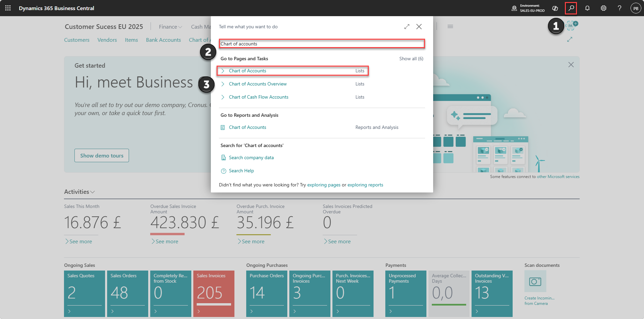See more under Overdue Purch. Invoice Amount
The width and height of the screenshot is (644, 319).
[x=251, y=241]
